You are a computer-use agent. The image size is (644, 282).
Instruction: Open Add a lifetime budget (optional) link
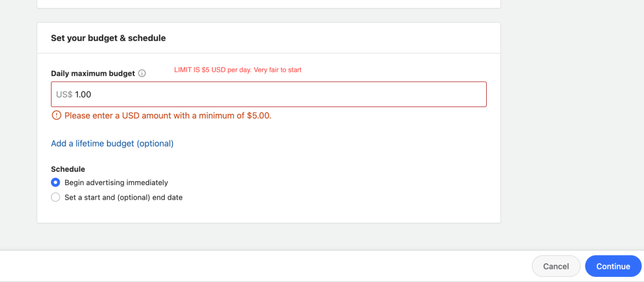[x=112, y=144]
